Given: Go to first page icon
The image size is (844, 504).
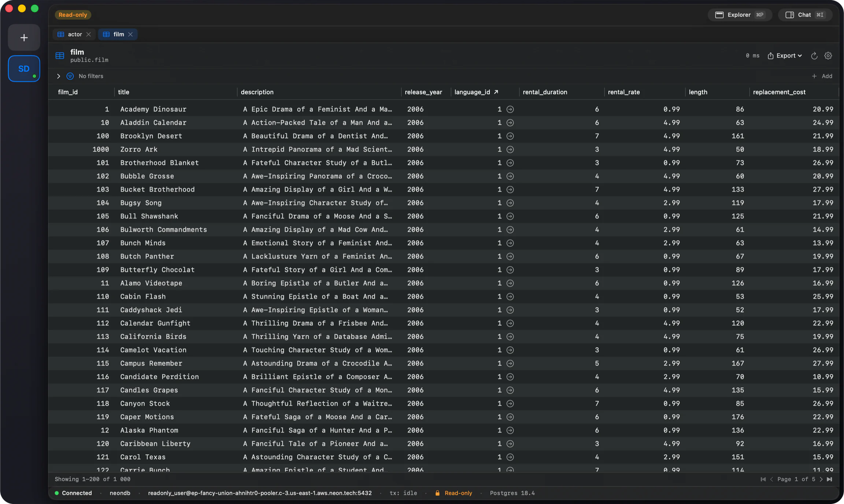Looking at the screenshot, I should coord(763,479).
